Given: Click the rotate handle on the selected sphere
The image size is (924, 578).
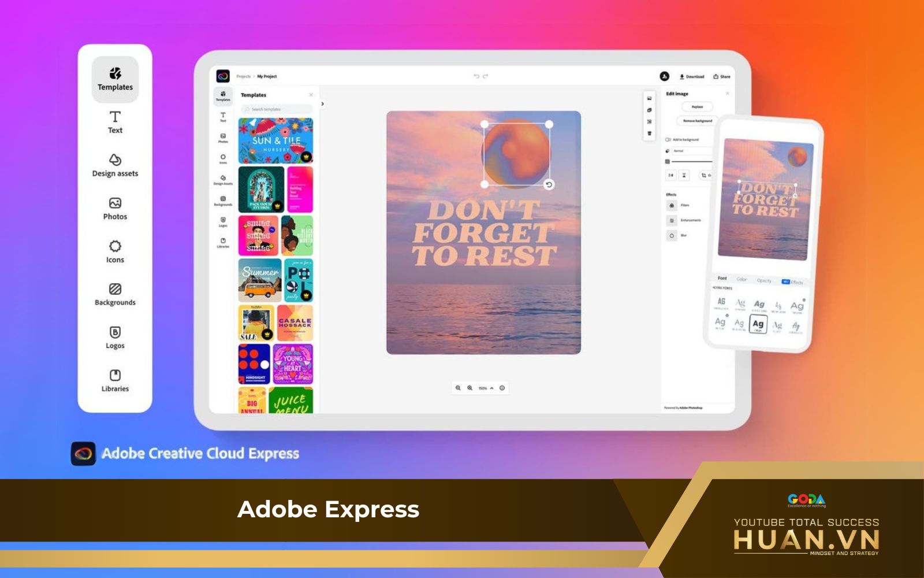Looking at the screenshot, I should (x=549, y=185).
